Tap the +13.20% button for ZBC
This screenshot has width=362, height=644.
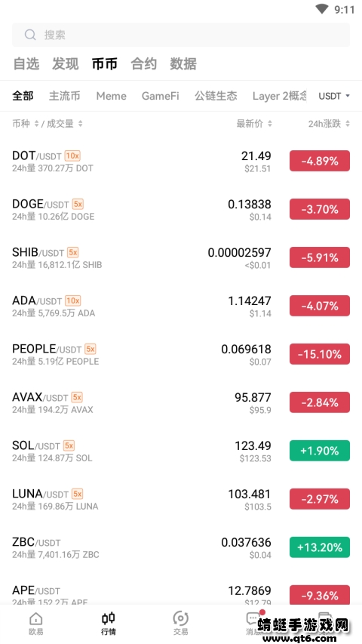pyautogui.click(x=320, y=547)
